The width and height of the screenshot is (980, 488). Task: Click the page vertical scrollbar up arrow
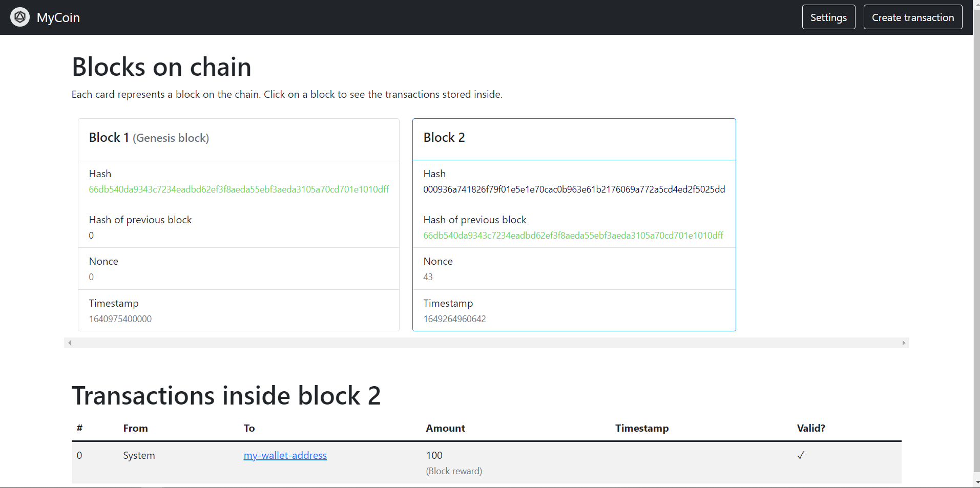click(976, 4)
